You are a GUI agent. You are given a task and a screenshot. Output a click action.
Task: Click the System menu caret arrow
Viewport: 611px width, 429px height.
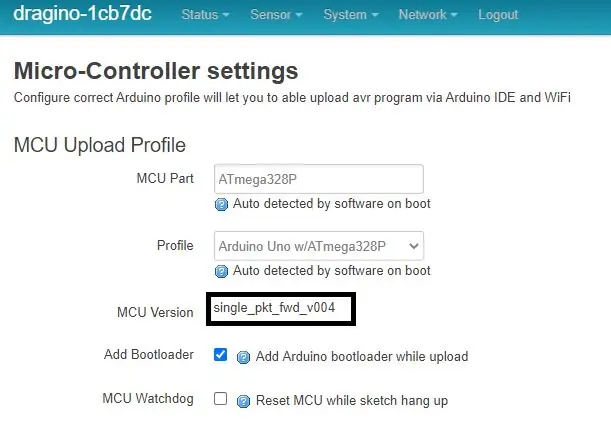click(x=375, y=15)
